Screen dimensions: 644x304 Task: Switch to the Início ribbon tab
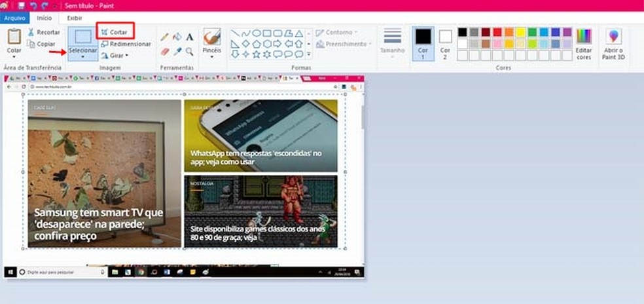[45, 18]
